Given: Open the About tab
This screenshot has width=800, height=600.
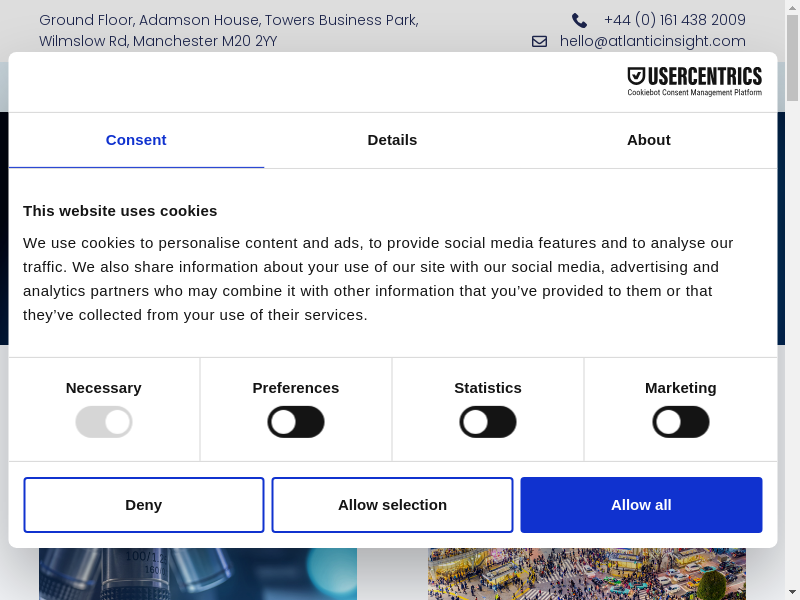Looking at the screenshot, I should (649, 140).
